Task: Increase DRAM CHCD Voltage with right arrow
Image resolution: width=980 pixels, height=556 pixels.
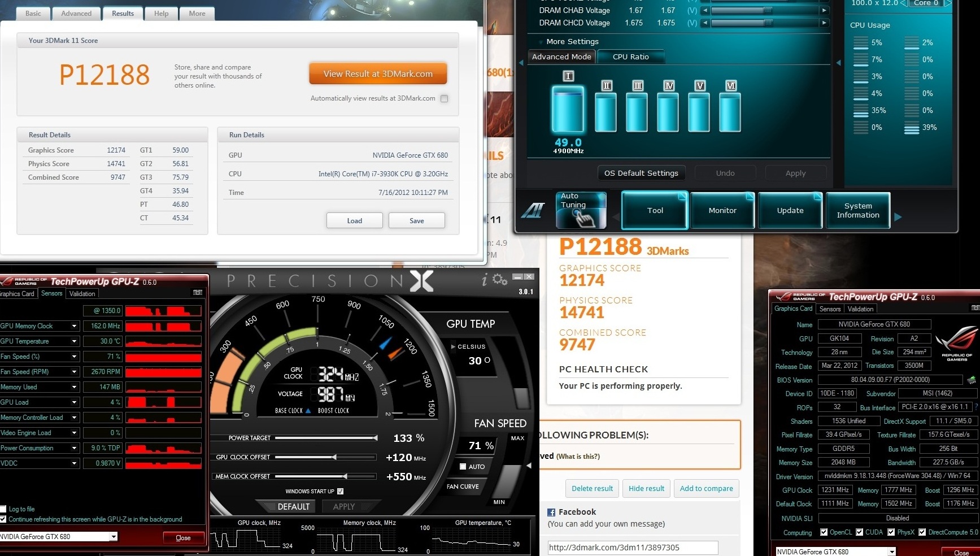Action: 824,23
